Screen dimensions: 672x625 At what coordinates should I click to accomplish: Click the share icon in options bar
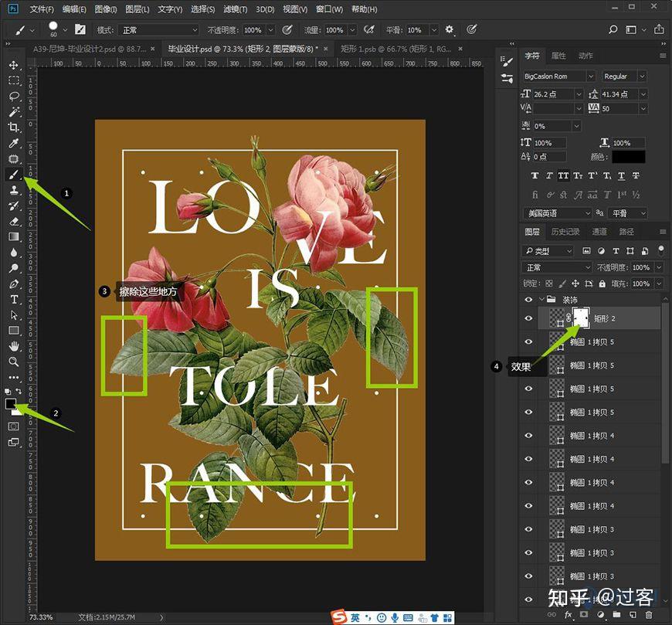659,29
